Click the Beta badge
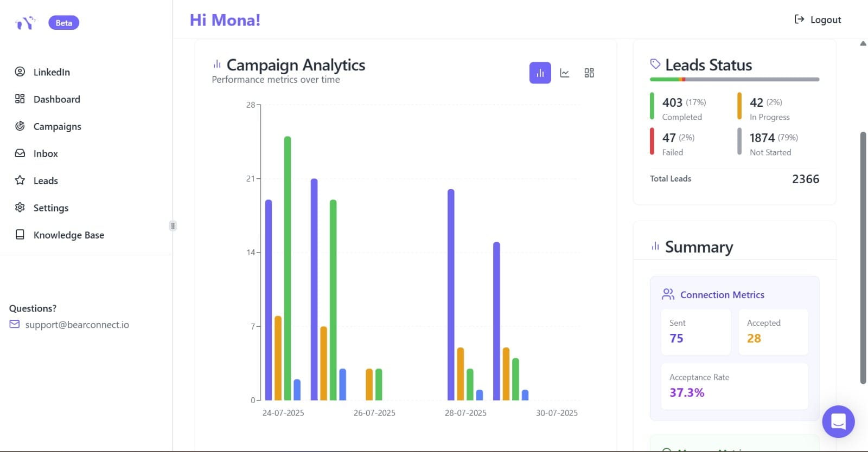Viewport: 868px width, 452px height. (x=64, y=23)
